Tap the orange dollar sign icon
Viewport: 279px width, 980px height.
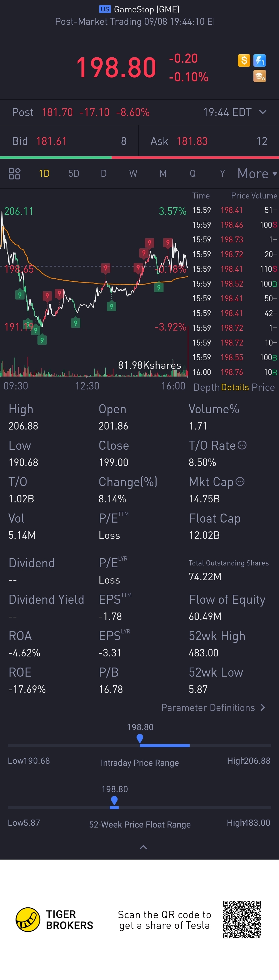[x=244, y=60]
